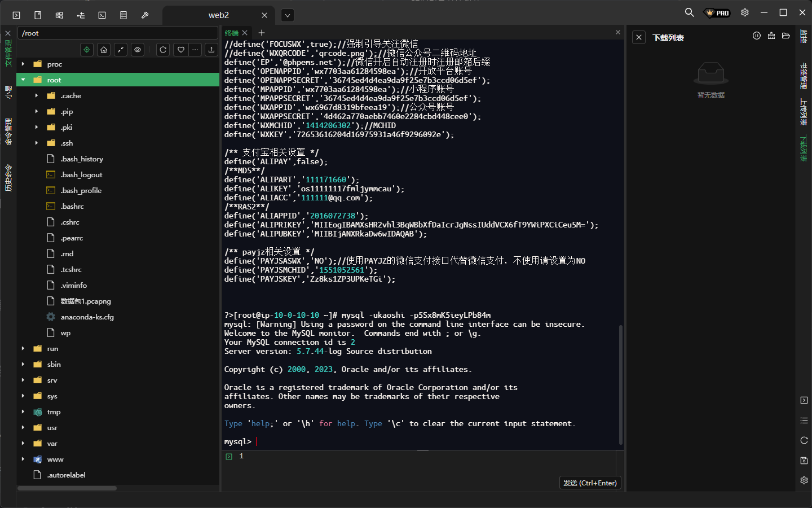Open the download folder icon
This screenshot has height=508, width=812.
786,36
